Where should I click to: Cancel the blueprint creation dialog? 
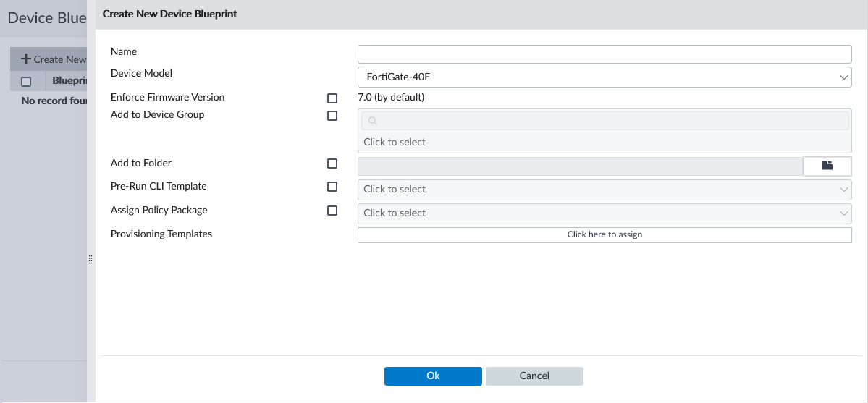534,376
